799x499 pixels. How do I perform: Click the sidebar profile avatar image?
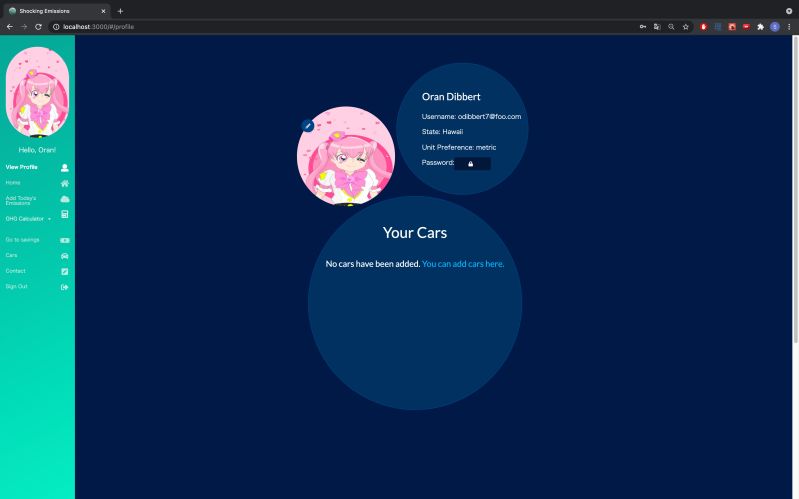[37, 92]
